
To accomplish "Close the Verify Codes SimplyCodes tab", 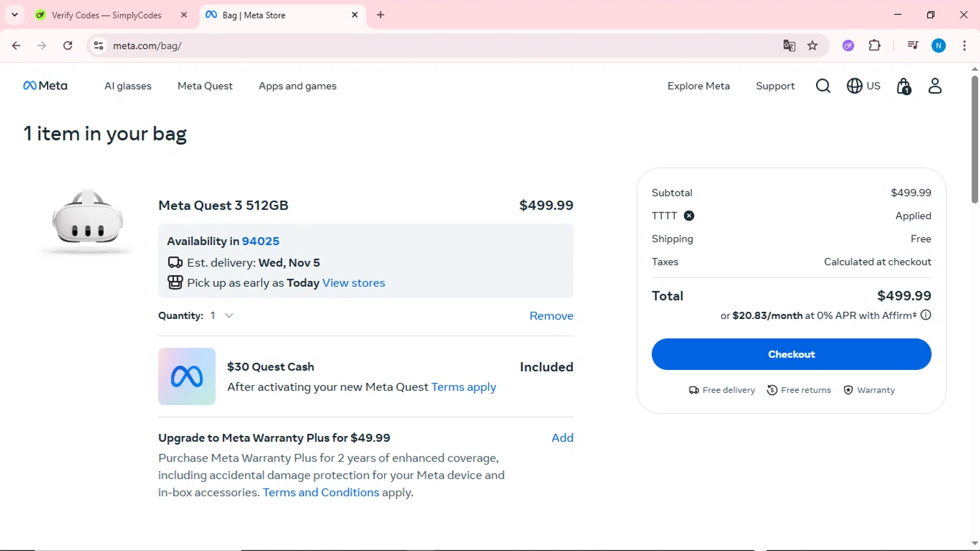I will coord(184,14).
